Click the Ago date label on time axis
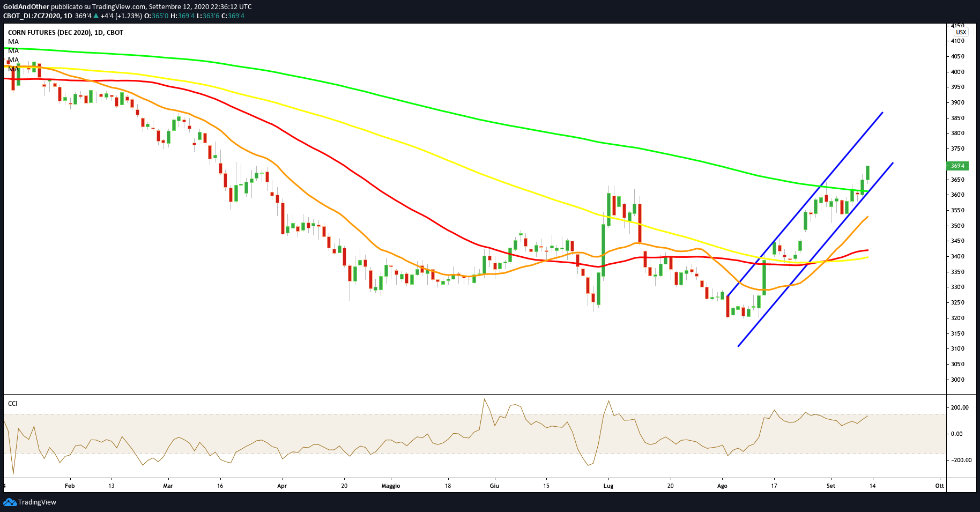 click(722, 486)
